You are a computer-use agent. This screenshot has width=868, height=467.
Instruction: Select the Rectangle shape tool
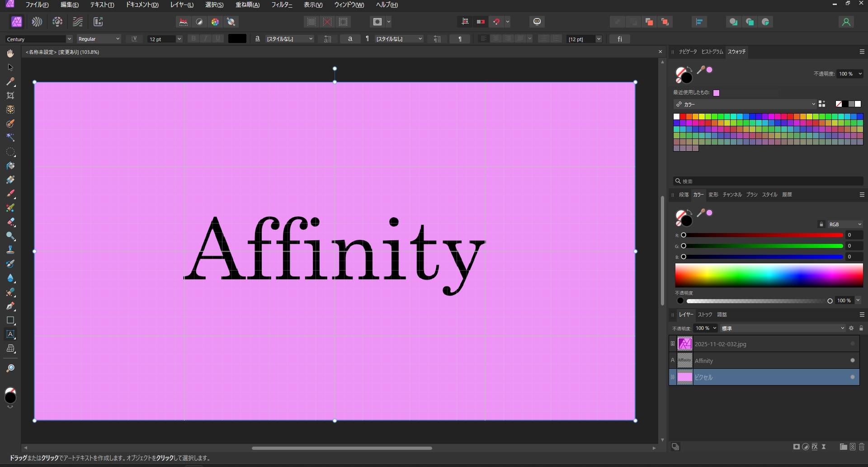pos(10,320)
